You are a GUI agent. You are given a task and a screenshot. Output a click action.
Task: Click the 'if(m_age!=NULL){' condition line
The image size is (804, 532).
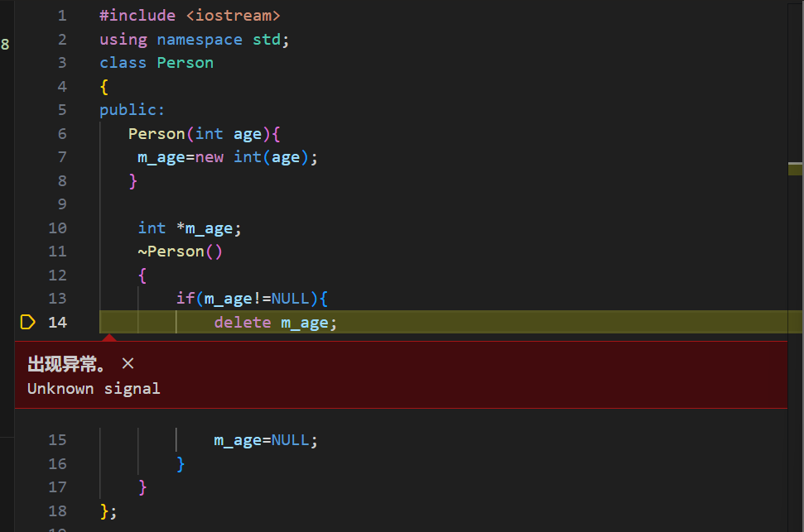(252, 299)
